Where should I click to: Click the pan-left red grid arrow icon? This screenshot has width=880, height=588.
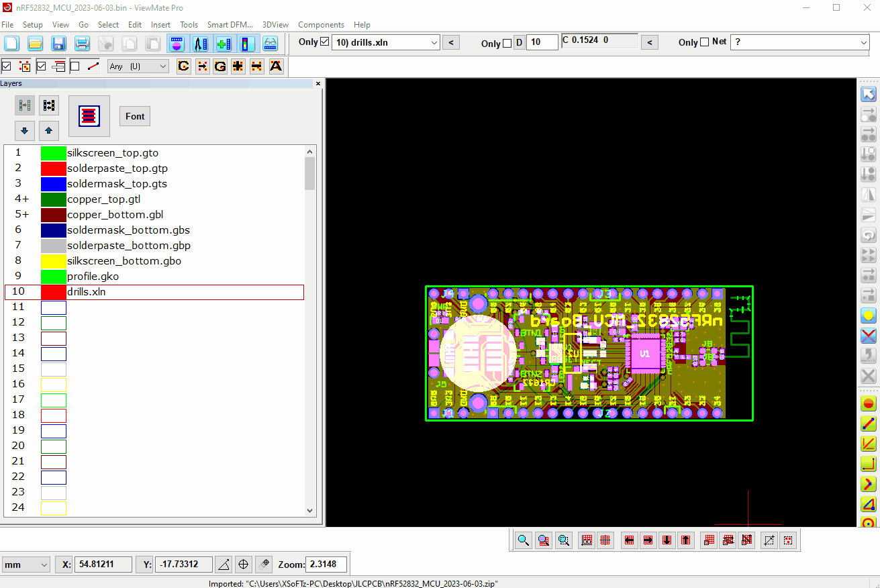coord(628,540)
